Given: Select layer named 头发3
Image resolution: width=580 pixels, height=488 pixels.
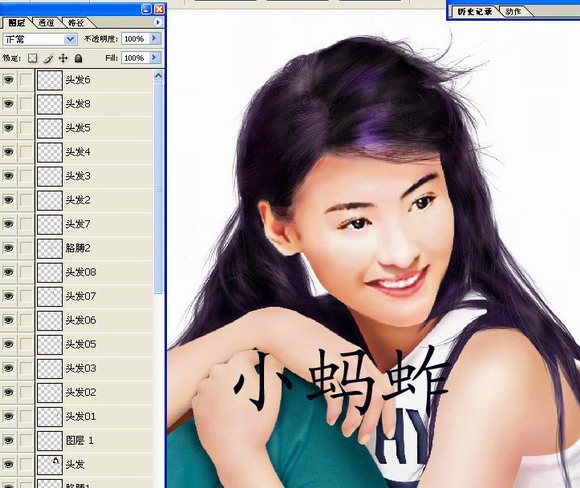Looking at the screenshot, I should click(x=78, y=176).
